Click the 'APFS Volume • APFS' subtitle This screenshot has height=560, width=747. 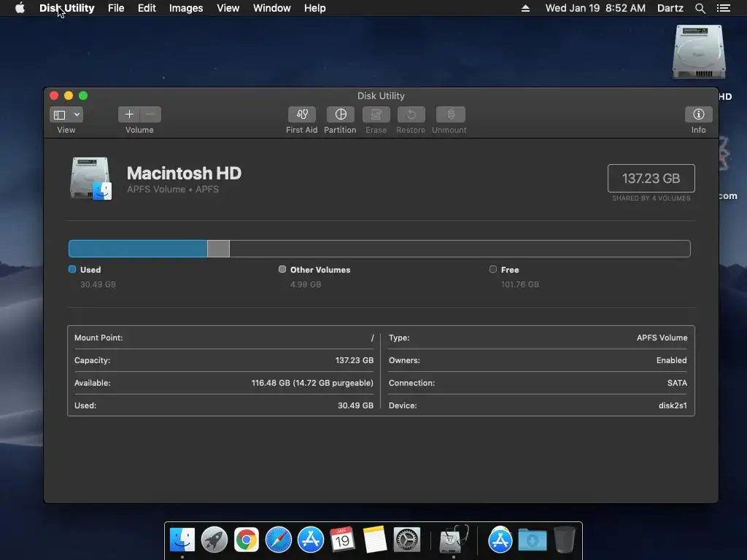coord(173,189)
